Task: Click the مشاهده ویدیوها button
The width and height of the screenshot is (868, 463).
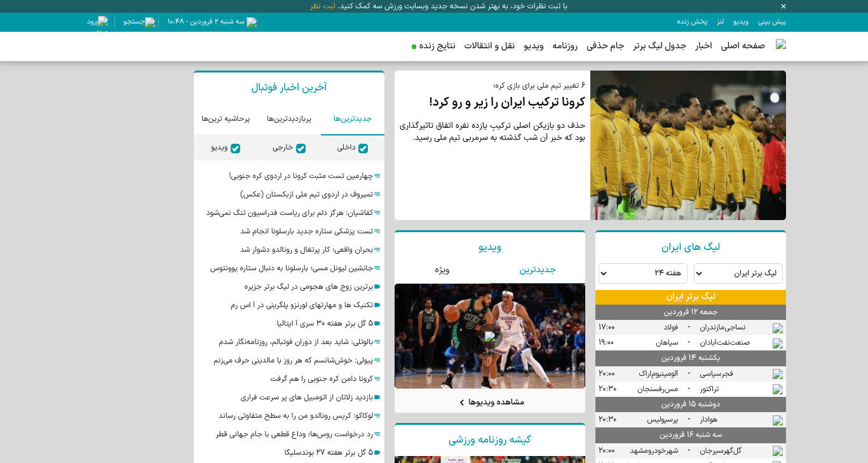Action: 490,402
